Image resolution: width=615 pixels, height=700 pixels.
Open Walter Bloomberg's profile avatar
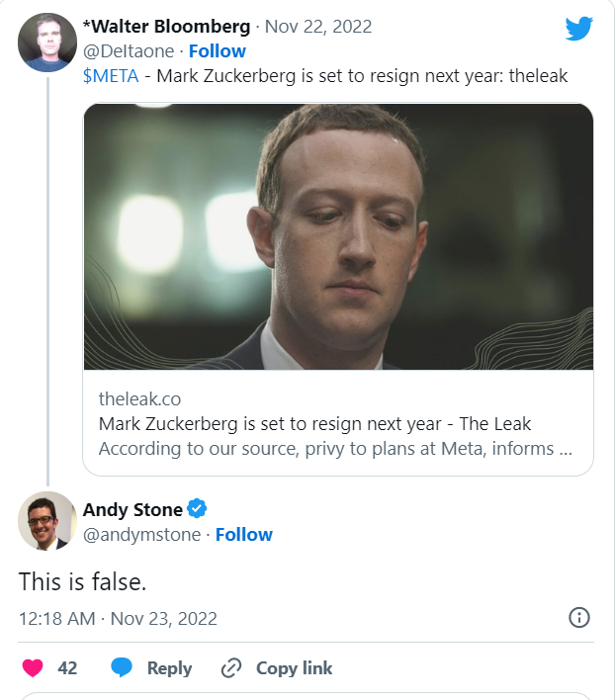click(x=47, y=43)
